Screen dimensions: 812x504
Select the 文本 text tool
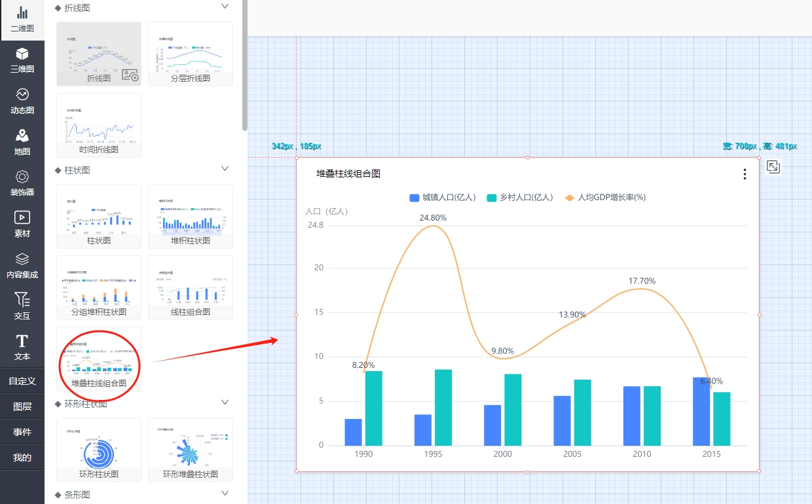tap(22, 348)
